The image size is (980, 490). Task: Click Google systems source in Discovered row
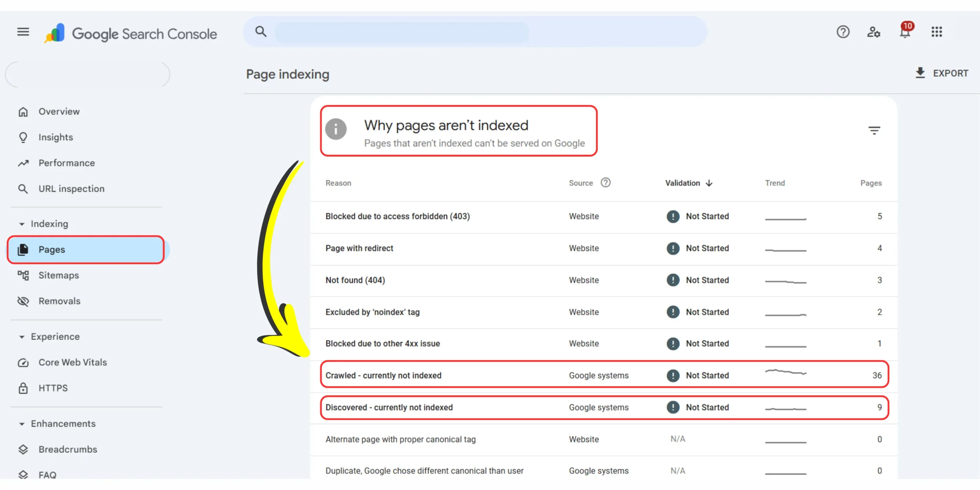pos(599,407)
